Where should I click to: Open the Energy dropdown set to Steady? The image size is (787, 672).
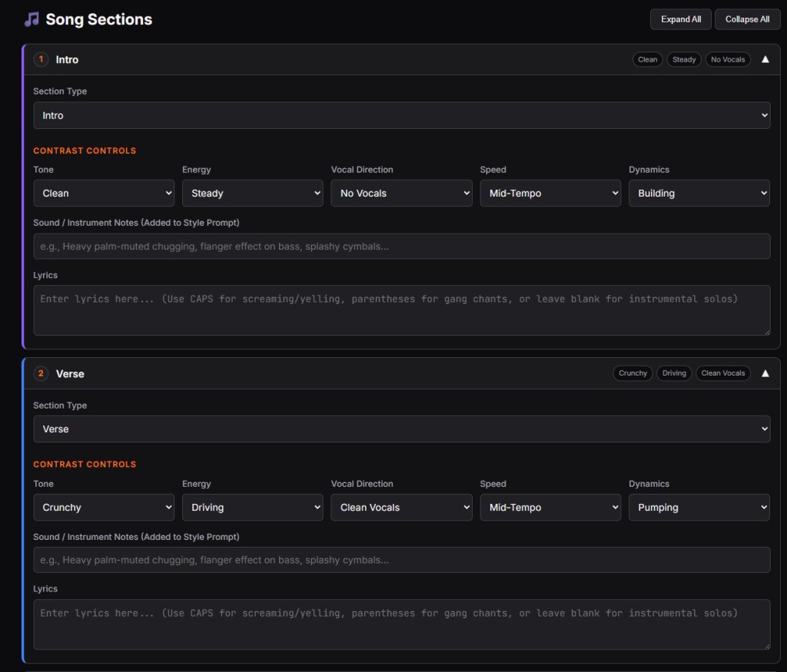coord(252,194)
